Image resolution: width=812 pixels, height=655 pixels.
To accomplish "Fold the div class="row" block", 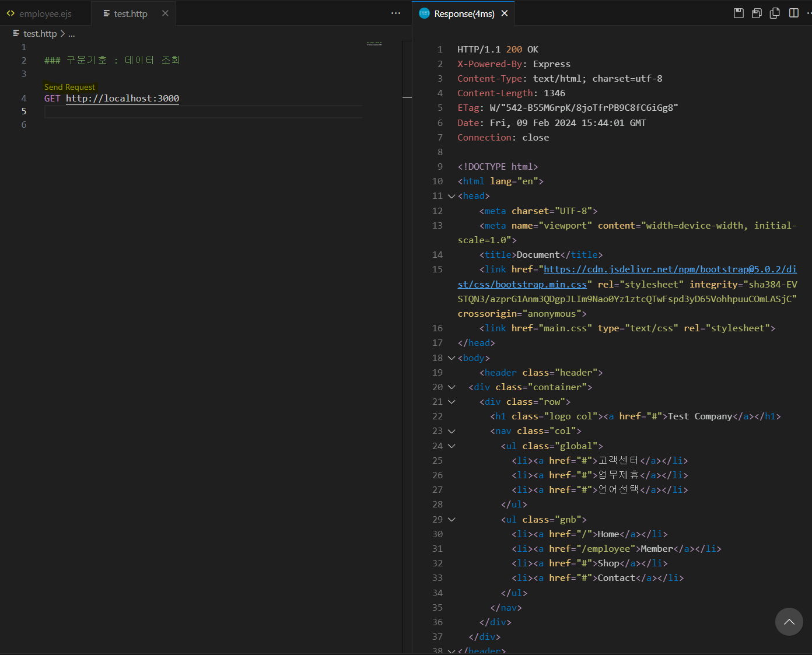I will [x=452, y=402].
